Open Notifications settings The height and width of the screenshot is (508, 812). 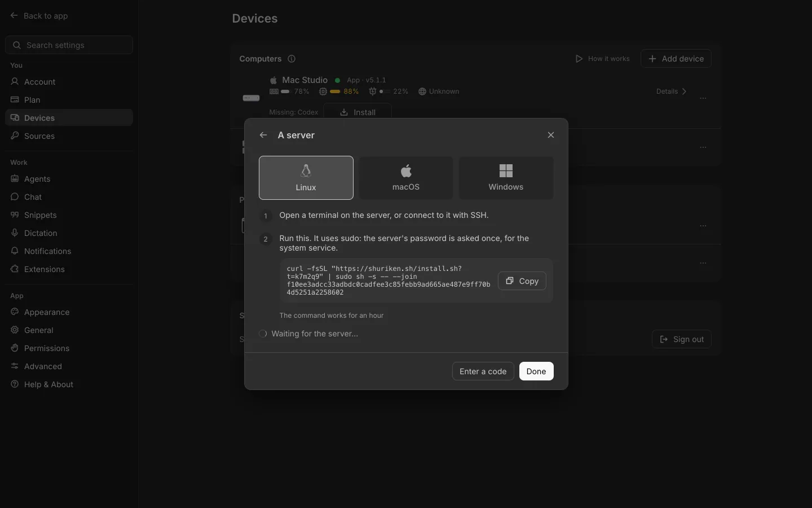(x=69, y=251)
